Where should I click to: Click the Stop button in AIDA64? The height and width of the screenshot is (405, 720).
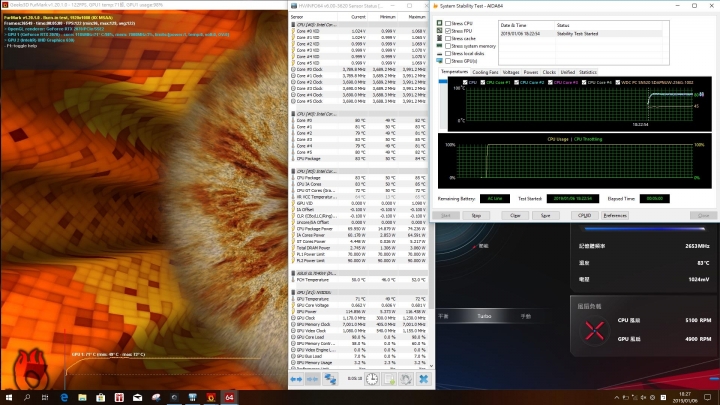pyautogui.click(x=477, y=215)
